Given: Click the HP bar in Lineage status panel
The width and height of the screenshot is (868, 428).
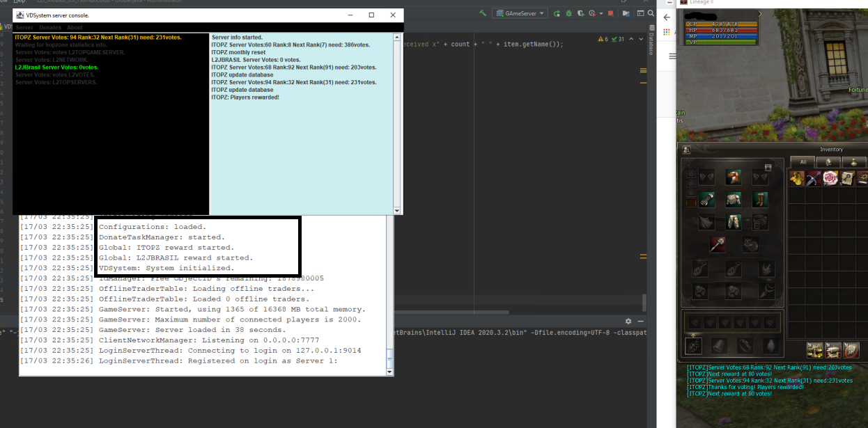Looking at the screenshot, I should (x=721, y=30).
